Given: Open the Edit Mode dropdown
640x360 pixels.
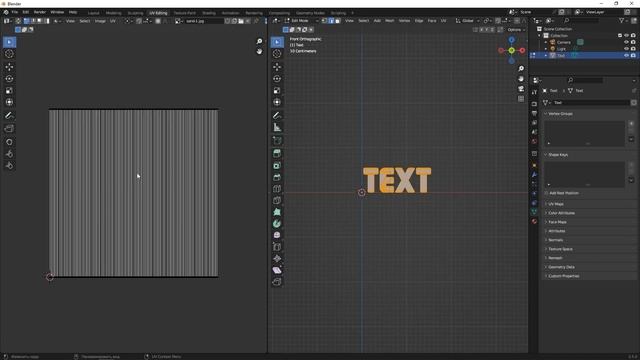Looking at the screenshot, I should point(302,20).
